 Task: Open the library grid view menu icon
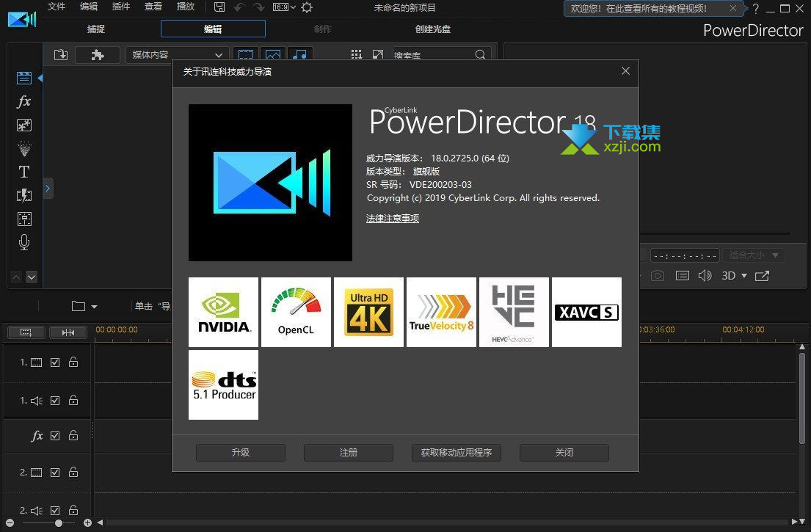tap(357, 54)
